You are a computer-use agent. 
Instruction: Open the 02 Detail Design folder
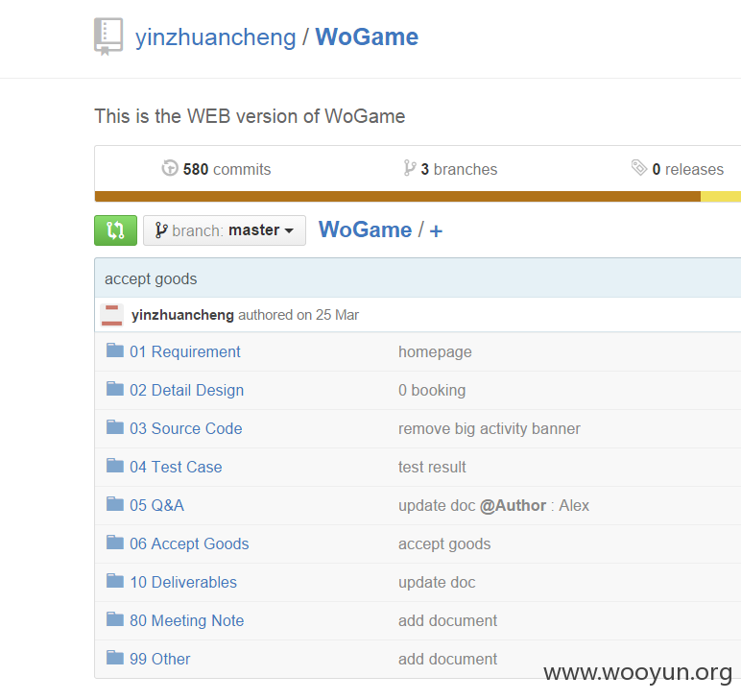click(186, 391)
